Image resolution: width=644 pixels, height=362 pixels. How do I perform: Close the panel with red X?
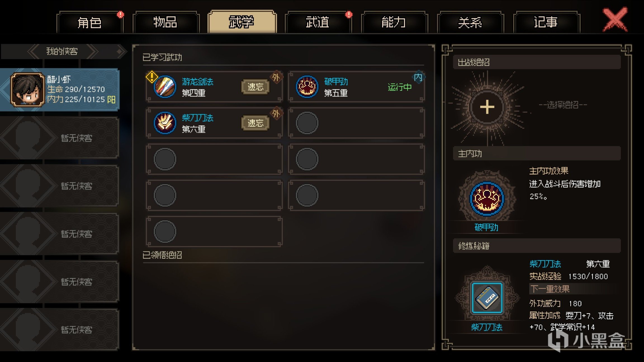click(615, 20)
